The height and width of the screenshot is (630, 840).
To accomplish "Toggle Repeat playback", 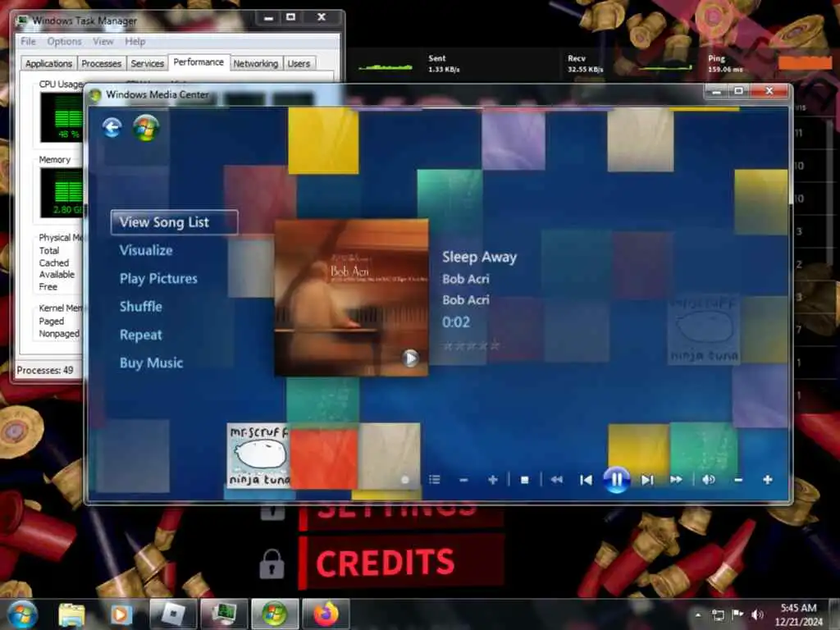I will click(140, 335).
